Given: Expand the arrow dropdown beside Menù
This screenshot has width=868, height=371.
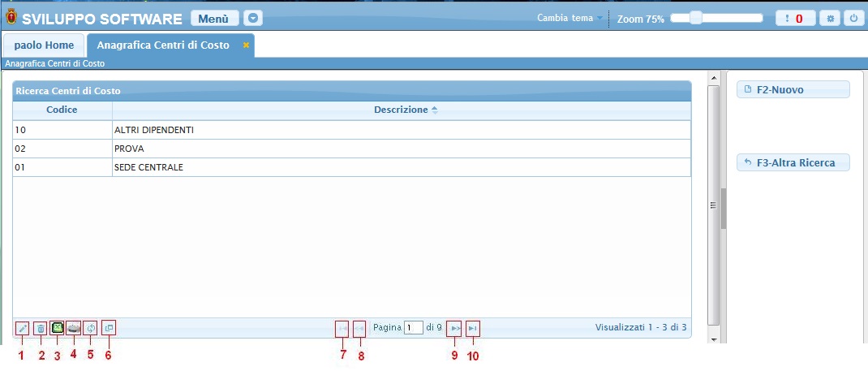Looking at the screenshot, I should pyautogui.click(x=254, y=18).
